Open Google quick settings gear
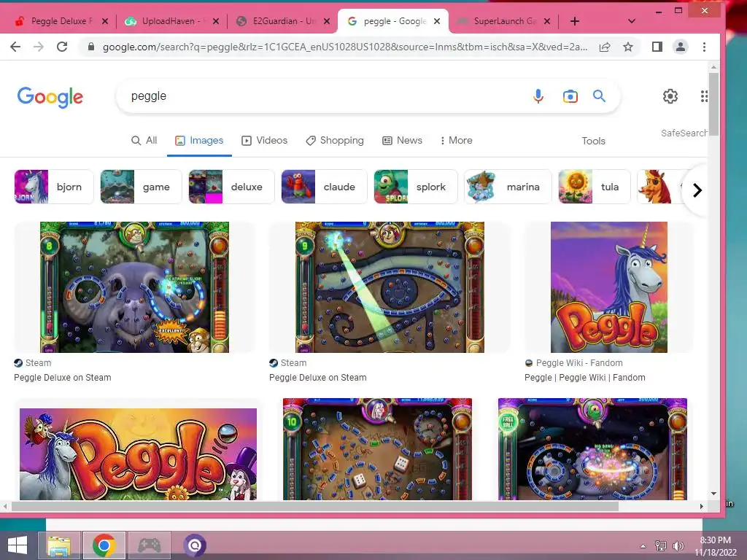The width and height of the screenshot is (747, 560). (670, 96)
